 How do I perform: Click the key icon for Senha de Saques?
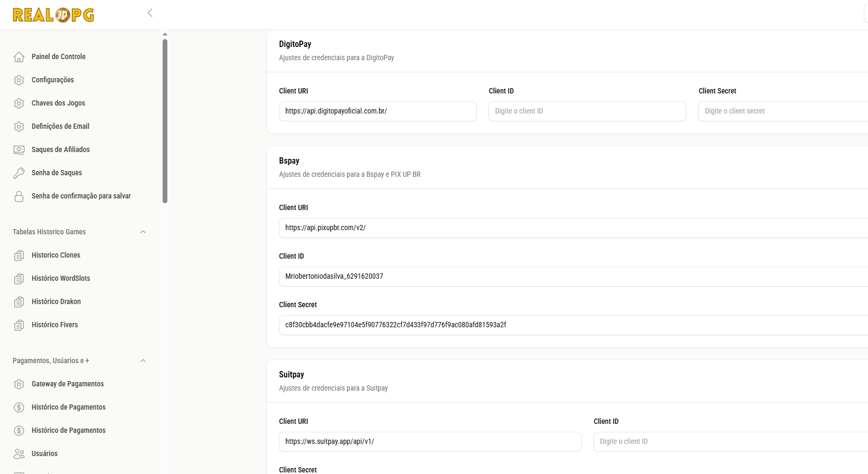point(19,173)
